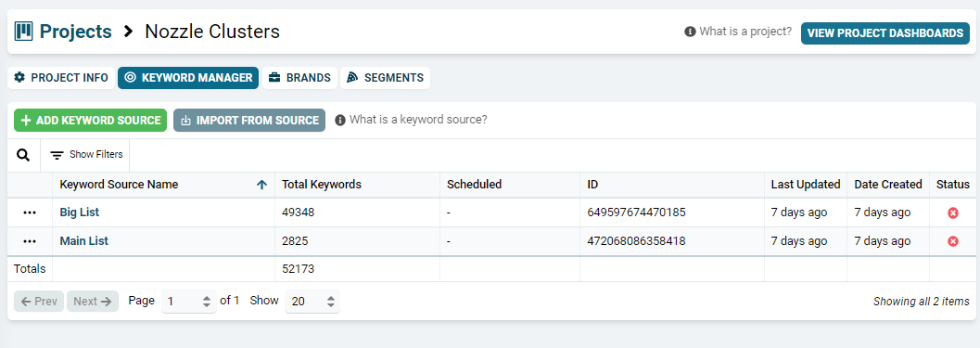Click ID 472068086358418

tap(636, 241)
